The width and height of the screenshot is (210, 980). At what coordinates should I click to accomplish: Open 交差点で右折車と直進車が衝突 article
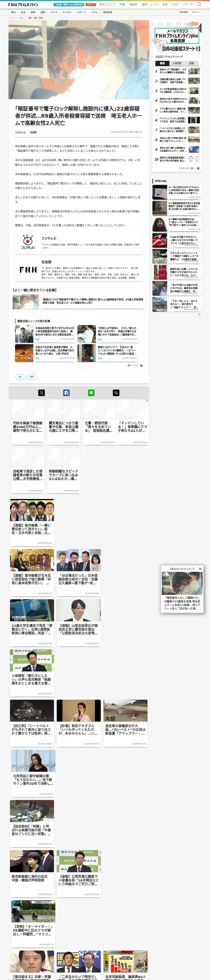tap(45, 353)
